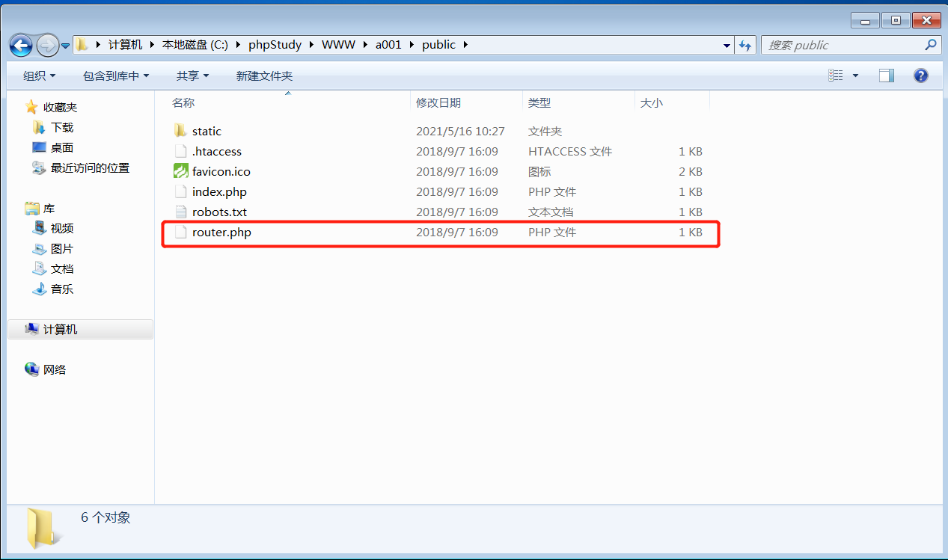This screenshot has width=948, height=560.
Task: Click the 文本文档 type cell
Action: click(551, 212)
